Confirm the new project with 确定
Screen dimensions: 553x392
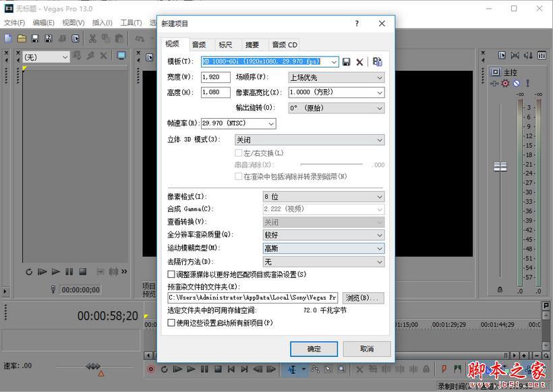[314, 349]
